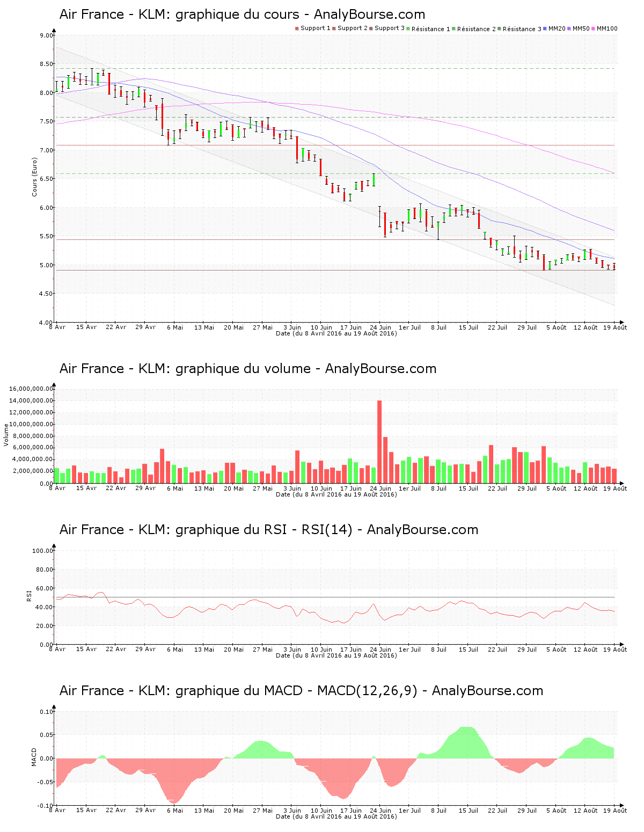The image size is (644, 832).
Task: Click the '100.00' RSI axis tick
Action: pos(43,551)
